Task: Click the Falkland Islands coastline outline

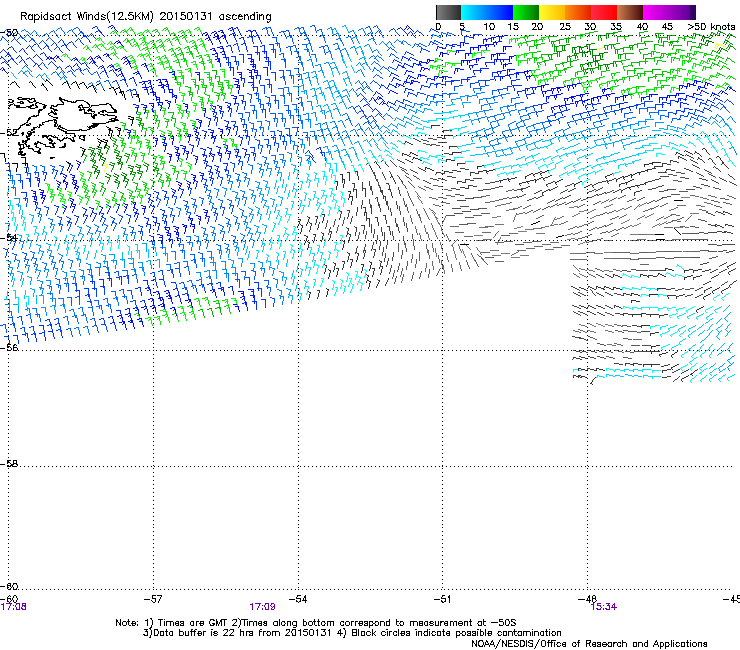Action: tap(61, 126)
